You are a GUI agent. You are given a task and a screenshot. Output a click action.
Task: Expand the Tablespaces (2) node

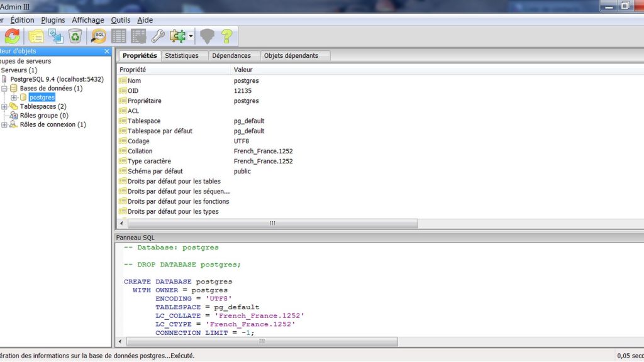pyautogui.click(x=4, y=106)
